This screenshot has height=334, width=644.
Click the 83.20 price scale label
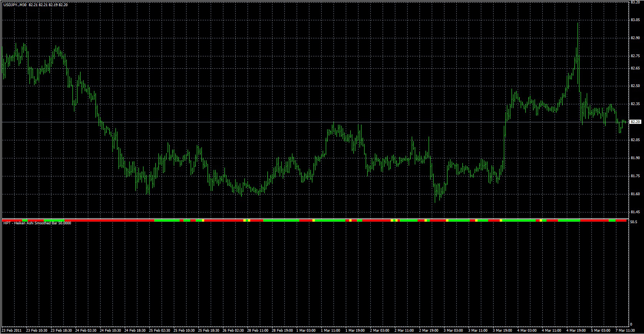(635, 2)
